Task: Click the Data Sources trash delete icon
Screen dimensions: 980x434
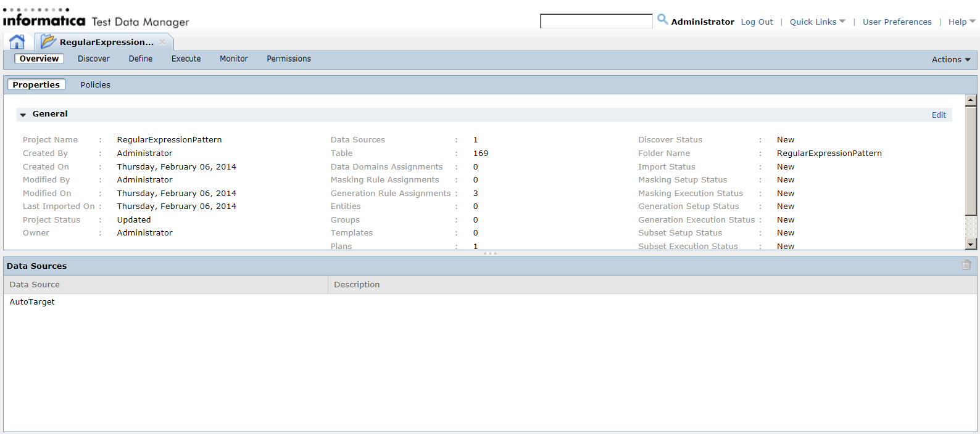Action: [x=966, y=265]
